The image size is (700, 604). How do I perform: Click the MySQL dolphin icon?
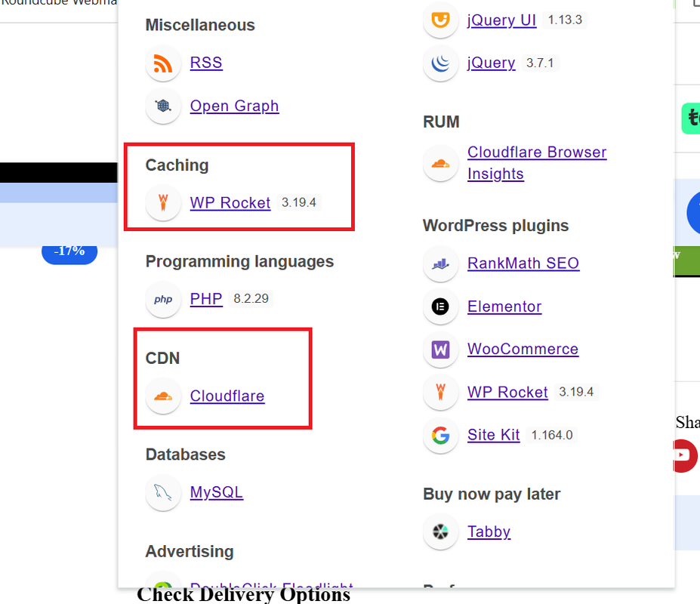pos(163,492)
